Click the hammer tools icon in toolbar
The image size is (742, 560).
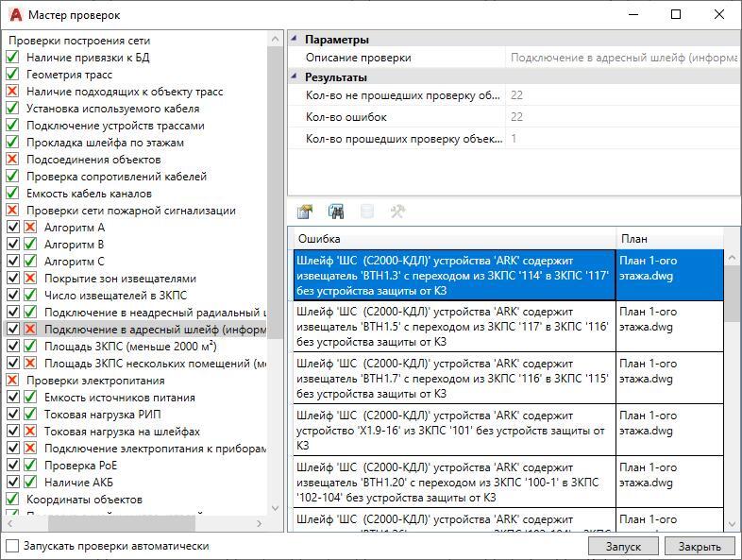[397, 212]
